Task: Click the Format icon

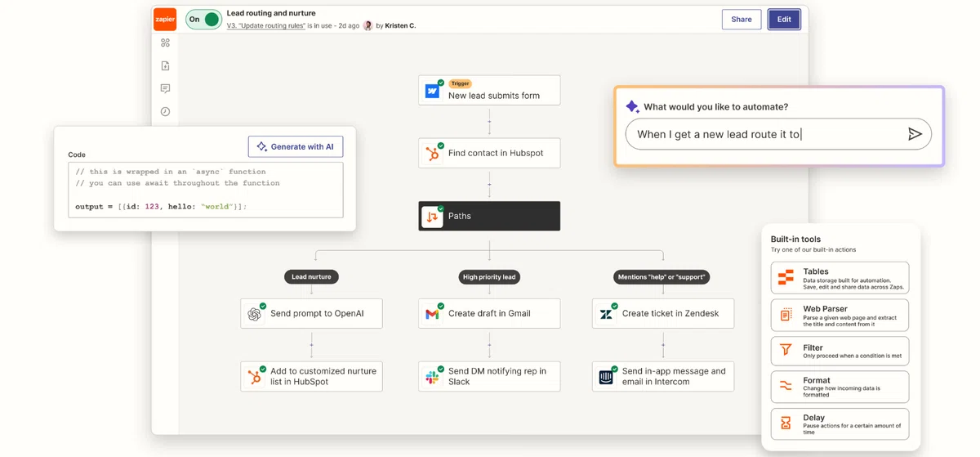Action: coord(786,386)
